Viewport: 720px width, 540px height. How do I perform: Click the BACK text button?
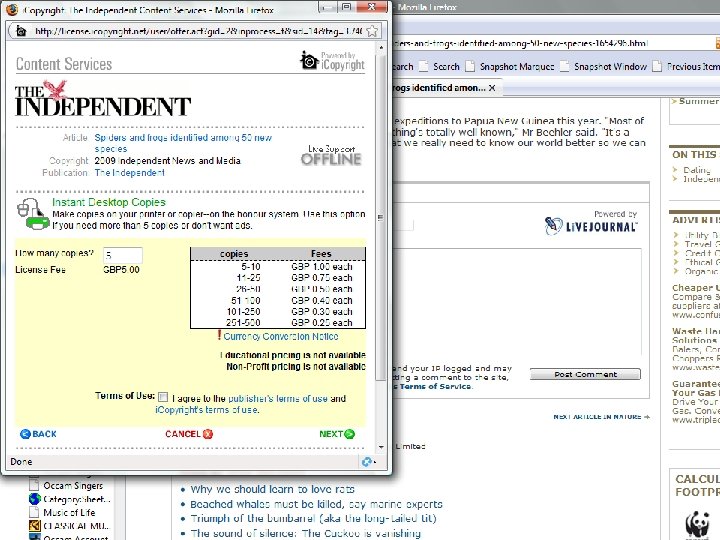[x=45, y=434]
